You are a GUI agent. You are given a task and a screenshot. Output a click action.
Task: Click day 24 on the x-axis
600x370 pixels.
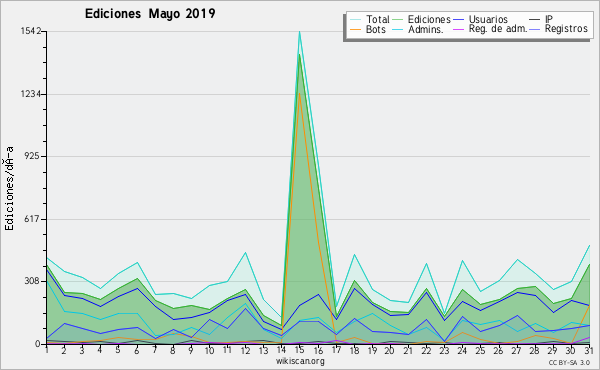coord(462,350)
